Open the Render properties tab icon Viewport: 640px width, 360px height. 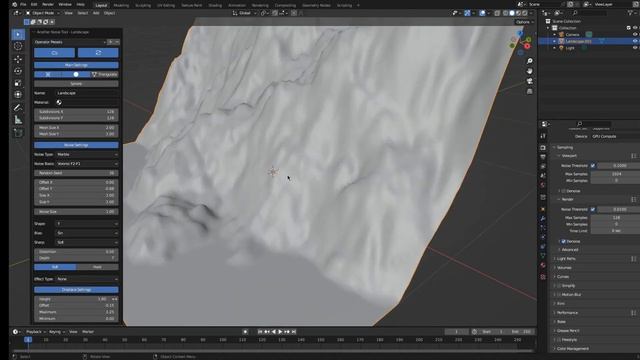coord(543,147)
